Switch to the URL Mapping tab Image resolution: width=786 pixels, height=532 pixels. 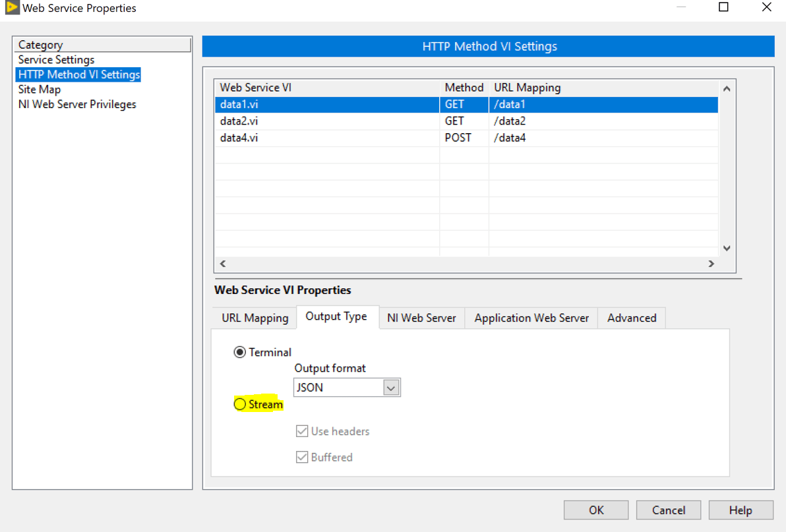click(x=253, y=317)
